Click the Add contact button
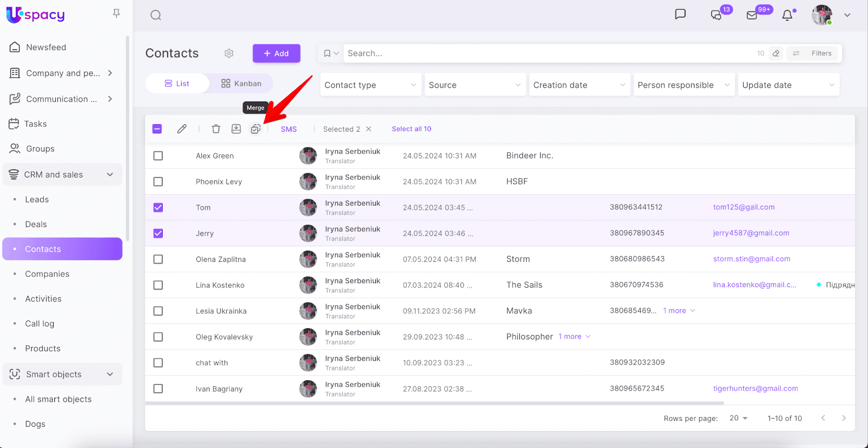The image size is (868, 448). coord(276,53)
